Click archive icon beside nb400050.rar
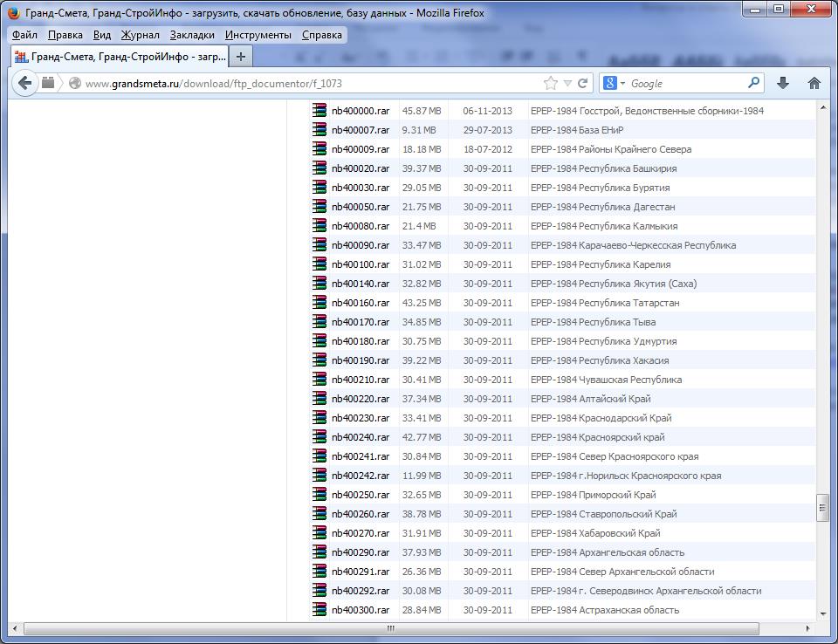 click(319, 206)
